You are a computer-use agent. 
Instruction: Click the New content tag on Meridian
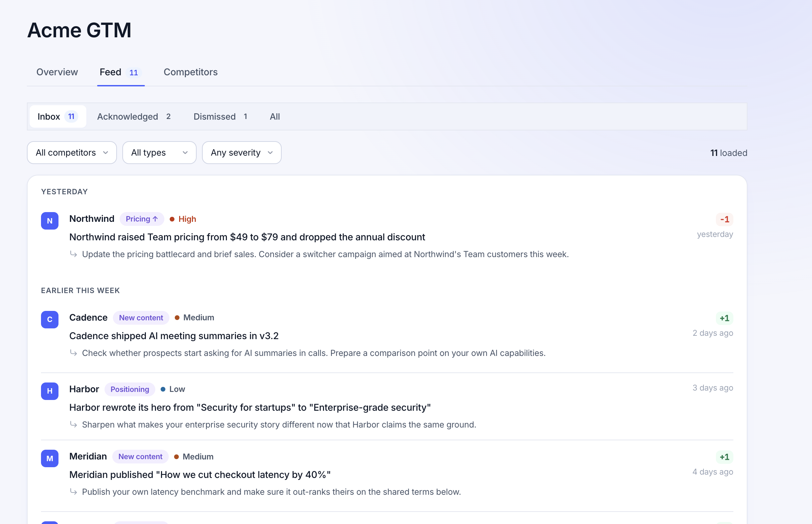(x=140, y=457)
